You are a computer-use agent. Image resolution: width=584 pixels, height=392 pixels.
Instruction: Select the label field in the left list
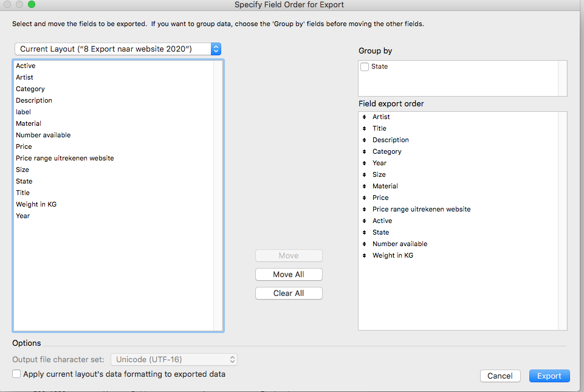point(23,112)
